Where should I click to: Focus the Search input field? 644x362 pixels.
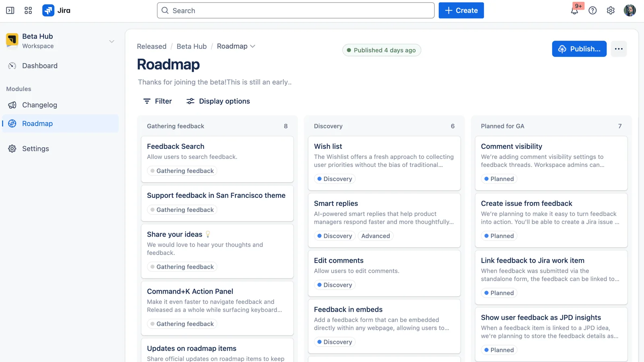pos(296,10)
